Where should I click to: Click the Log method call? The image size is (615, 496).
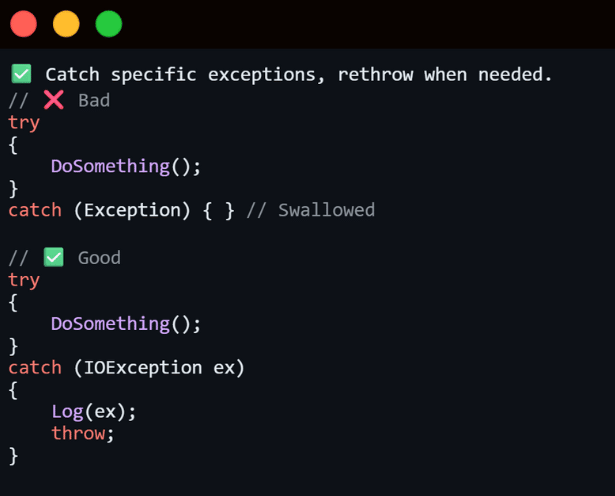(67, 411)
